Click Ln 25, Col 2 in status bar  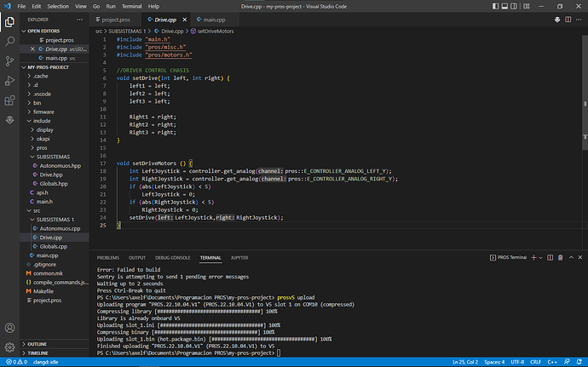[465, 362]
